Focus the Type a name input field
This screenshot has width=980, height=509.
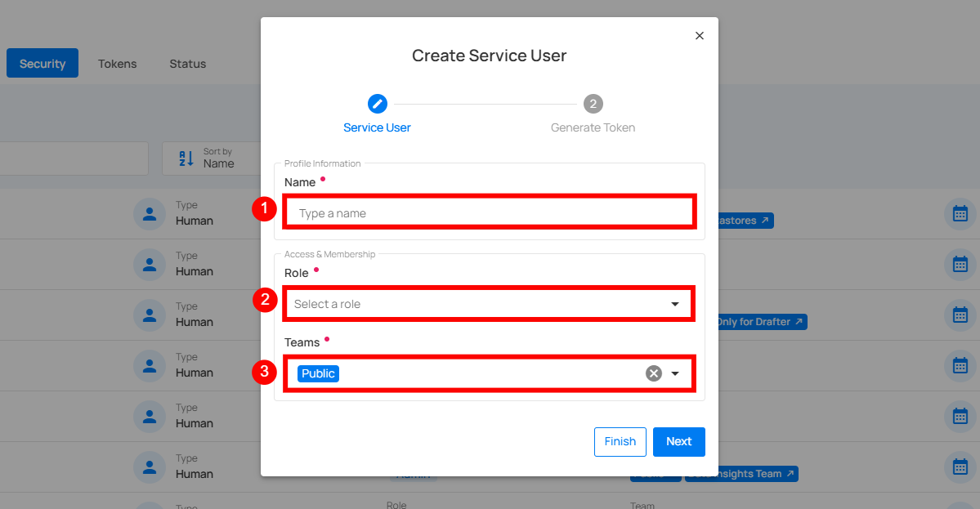489,213
